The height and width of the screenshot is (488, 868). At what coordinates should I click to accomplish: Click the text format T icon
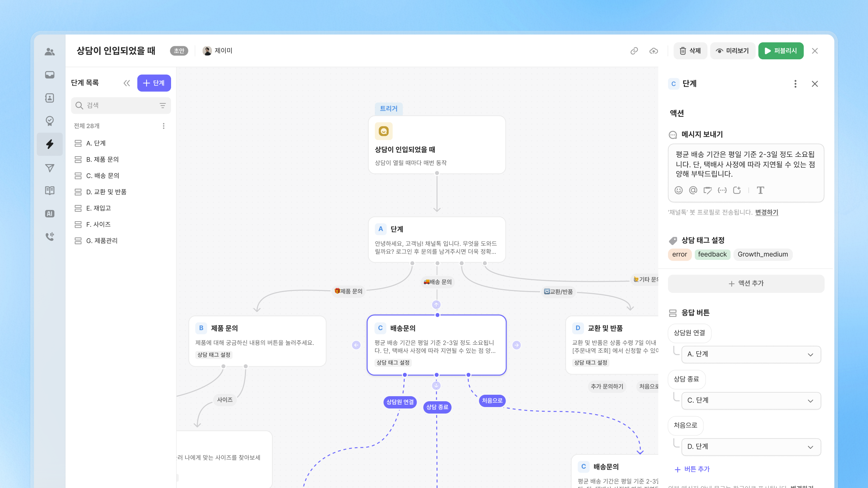[760, 190]
